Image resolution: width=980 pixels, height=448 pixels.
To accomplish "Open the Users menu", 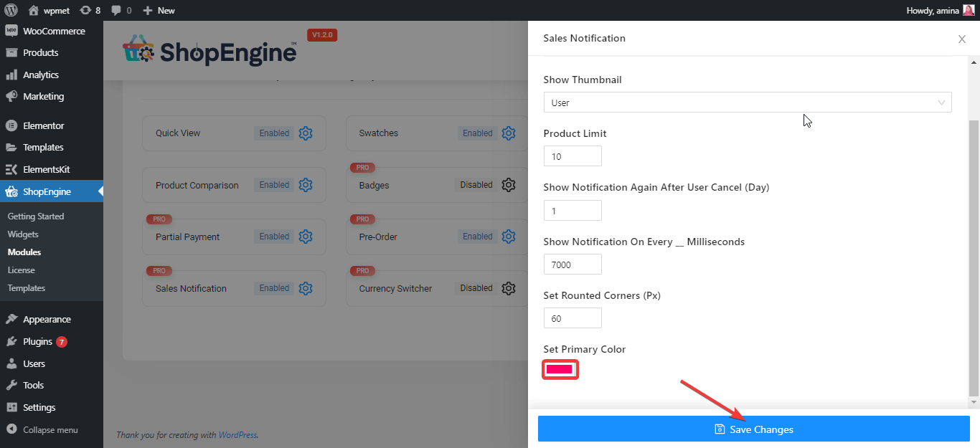I will (x=52, y=363).
